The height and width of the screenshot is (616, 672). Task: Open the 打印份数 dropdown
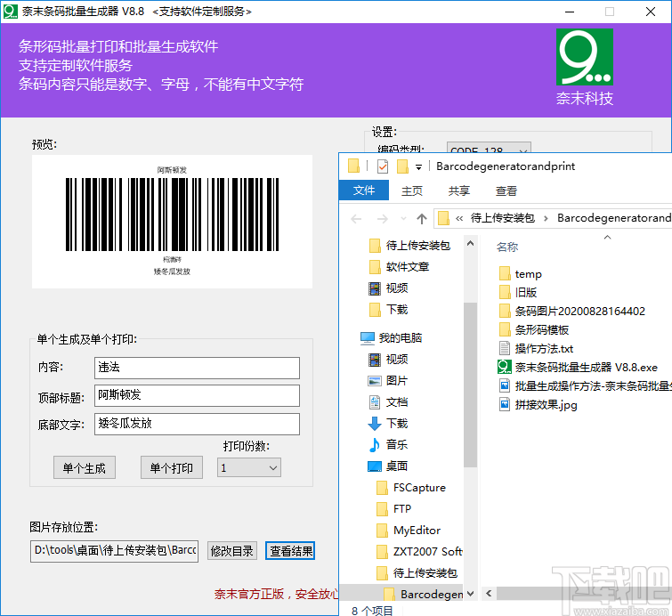pyautogui.click(x=249, y=467)
